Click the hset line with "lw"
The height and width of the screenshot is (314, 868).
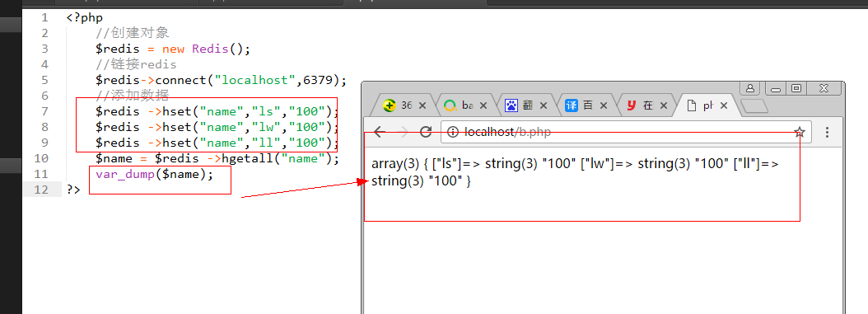[x=217, y=128]
